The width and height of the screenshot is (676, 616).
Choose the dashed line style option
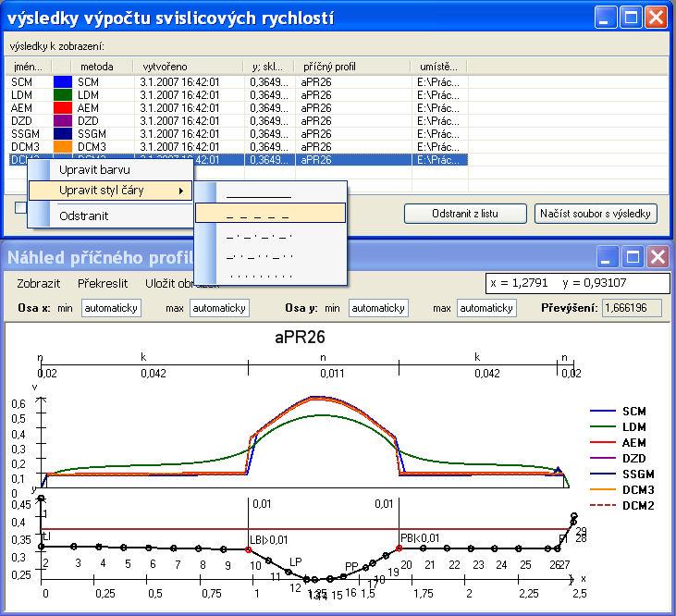(x=270, y=213)
